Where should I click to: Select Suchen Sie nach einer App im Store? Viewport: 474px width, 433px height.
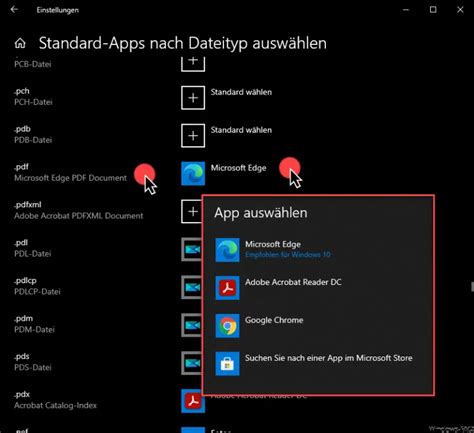[x=329, y=358]
